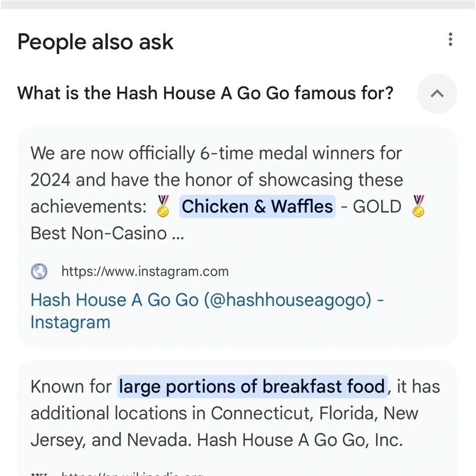Click the 'Hash House A Go Go, Inc.' text

[x=300, y=440]
